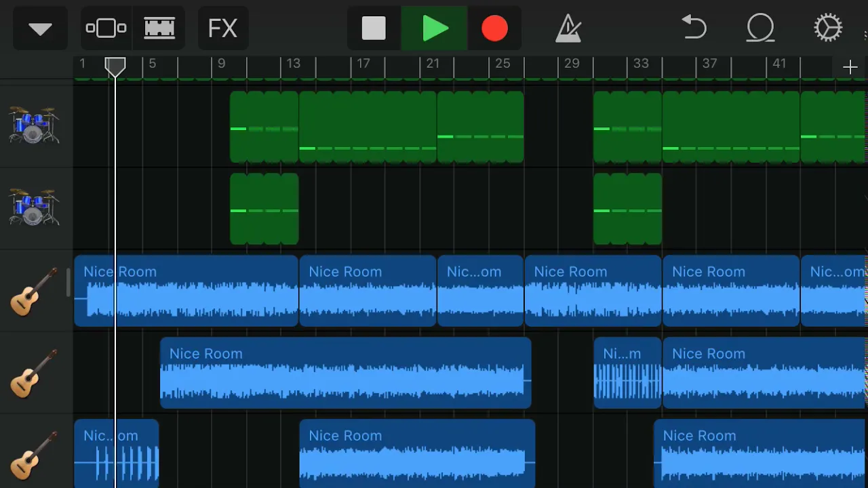The image size is (868, 488).
Task: Open the FX panel
Action: click(x=222, y=28)
